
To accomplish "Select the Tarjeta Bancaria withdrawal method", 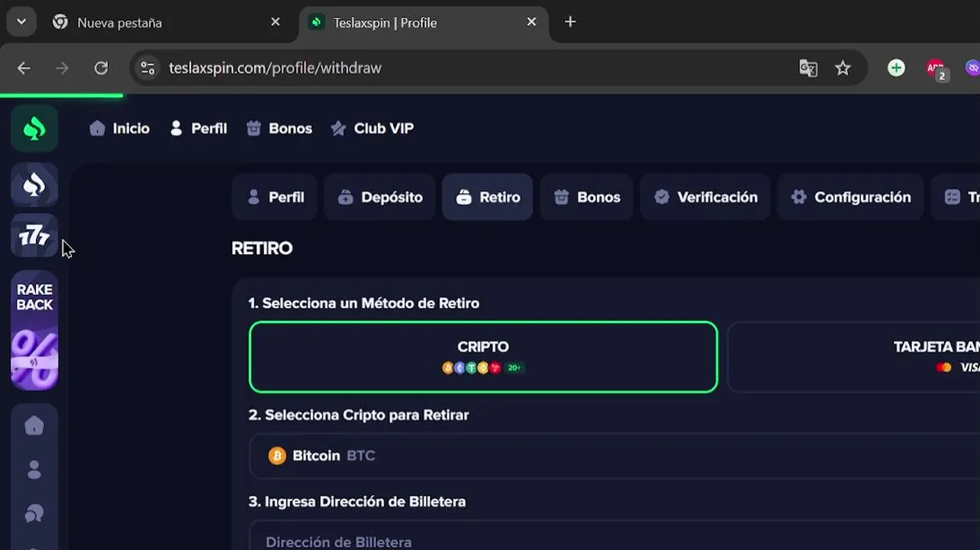I will [x=853, y=357].
